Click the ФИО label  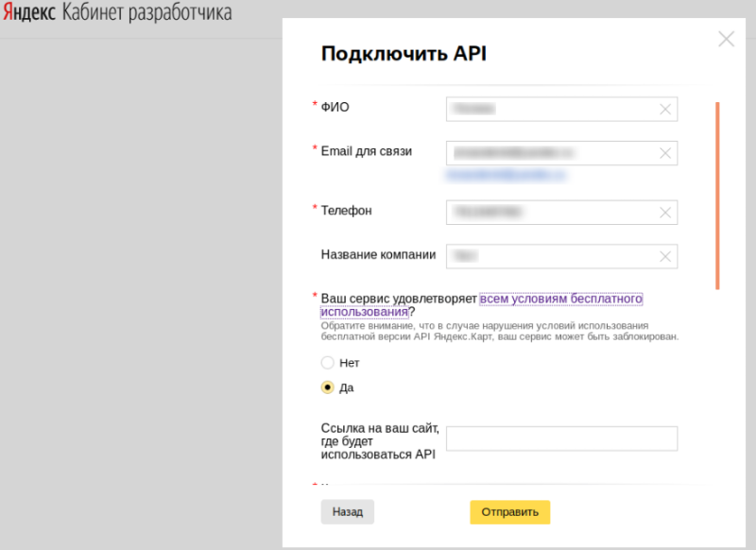[335, 107]
